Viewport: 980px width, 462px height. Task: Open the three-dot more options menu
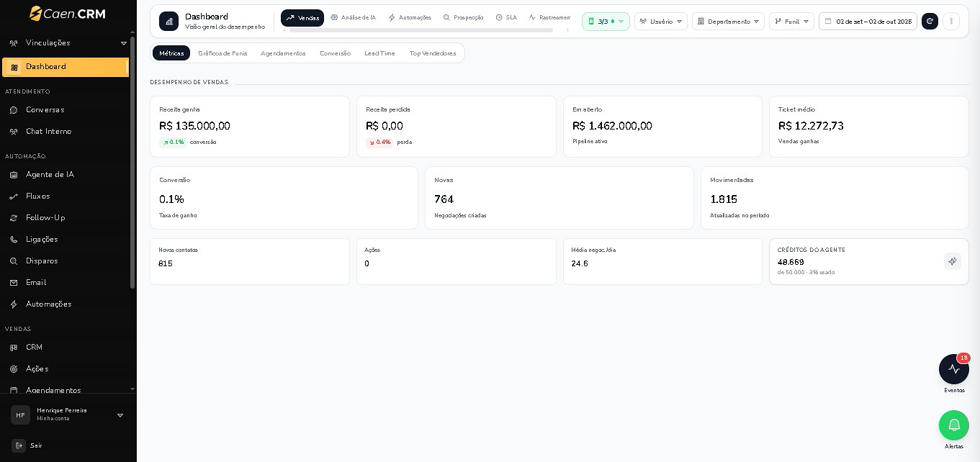[x=950, y=22]
